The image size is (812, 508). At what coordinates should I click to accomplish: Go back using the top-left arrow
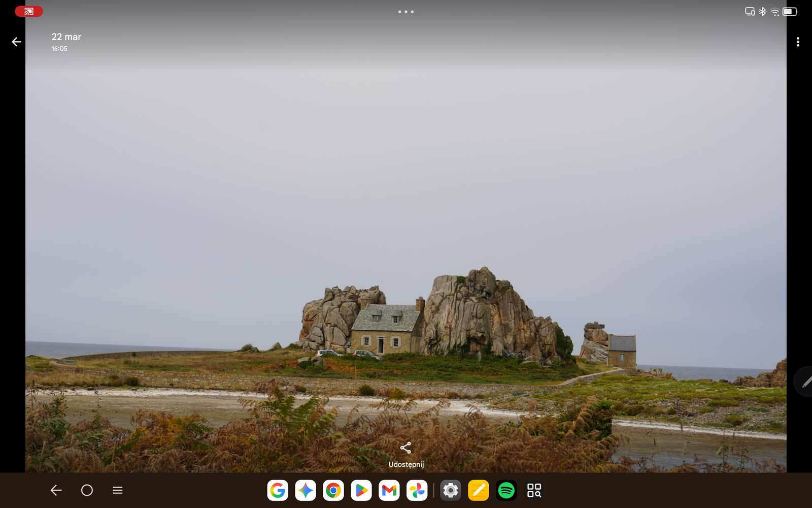[x=16, y=42]
